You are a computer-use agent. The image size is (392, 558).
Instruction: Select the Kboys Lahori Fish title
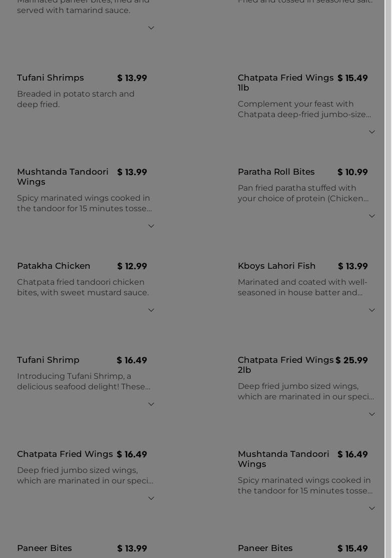point(277,266)
